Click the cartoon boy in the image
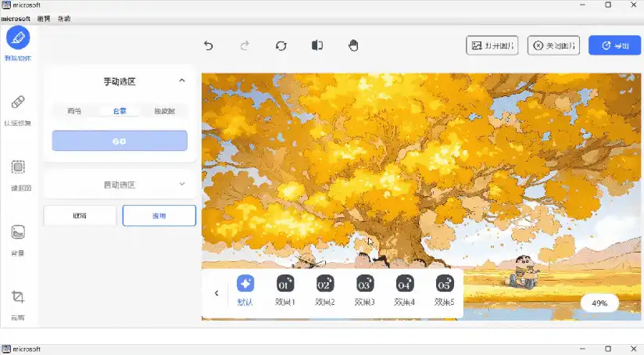The image size is (644, 355). click(x=524, y=271)
